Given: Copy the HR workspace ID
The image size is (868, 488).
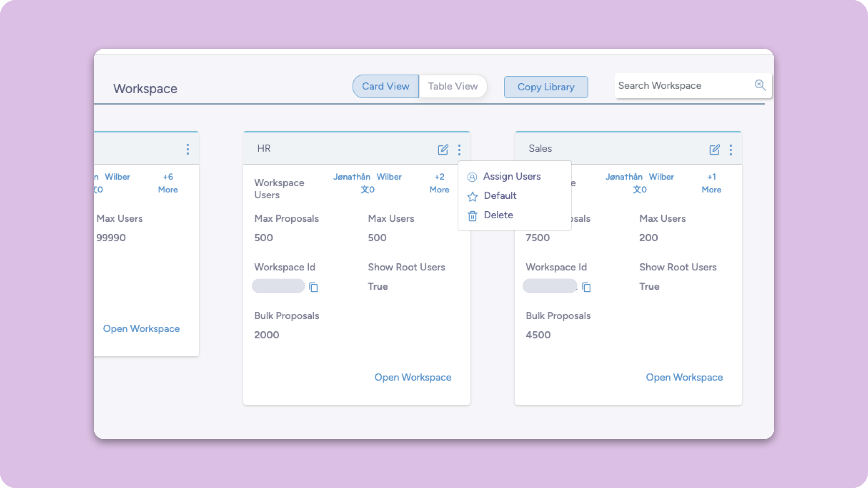Looking at the screenshot, I should point(313,287).
